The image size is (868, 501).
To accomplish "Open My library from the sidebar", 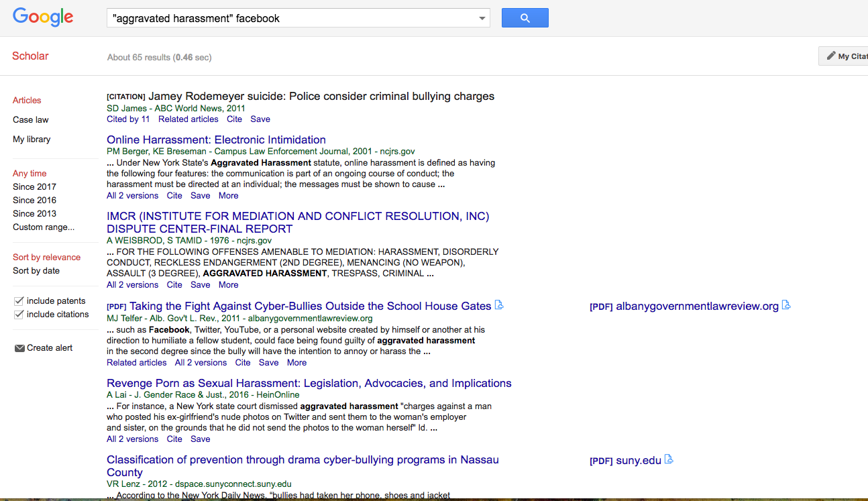I will (31, 139).
